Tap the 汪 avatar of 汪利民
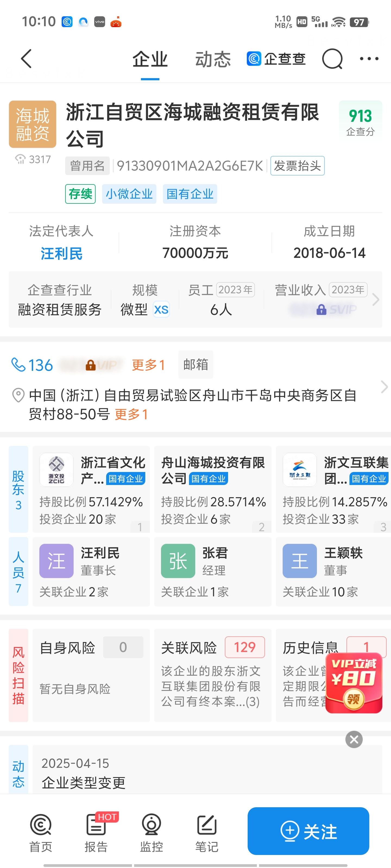 pyautogui.click(x=56, y=561)
